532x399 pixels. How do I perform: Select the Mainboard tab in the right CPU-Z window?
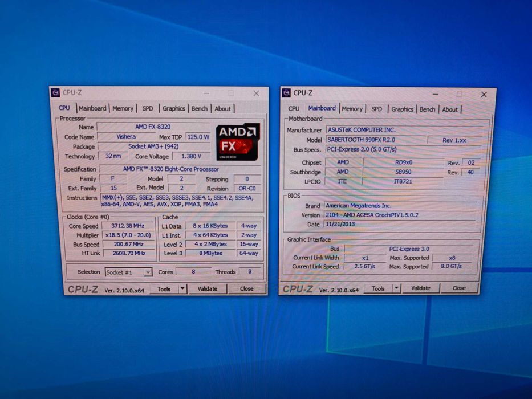[x=322, y=108]
